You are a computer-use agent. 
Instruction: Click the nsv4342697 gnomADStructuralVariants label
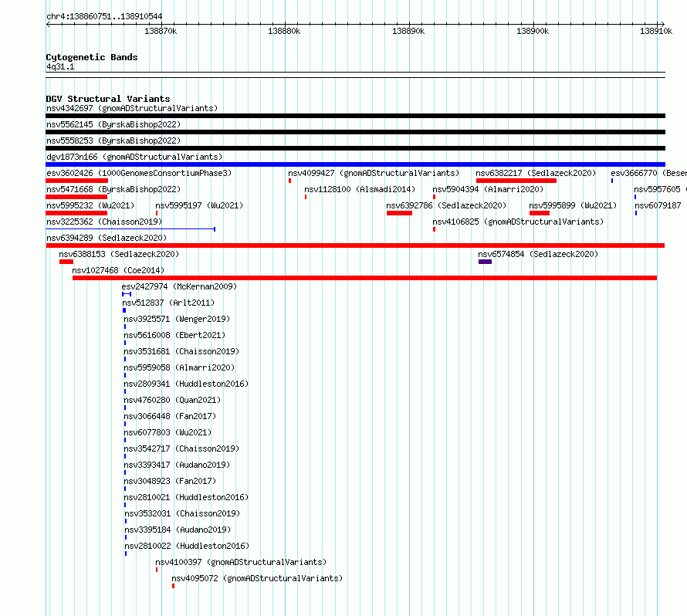pyautogui.click(x=132, y=108)
